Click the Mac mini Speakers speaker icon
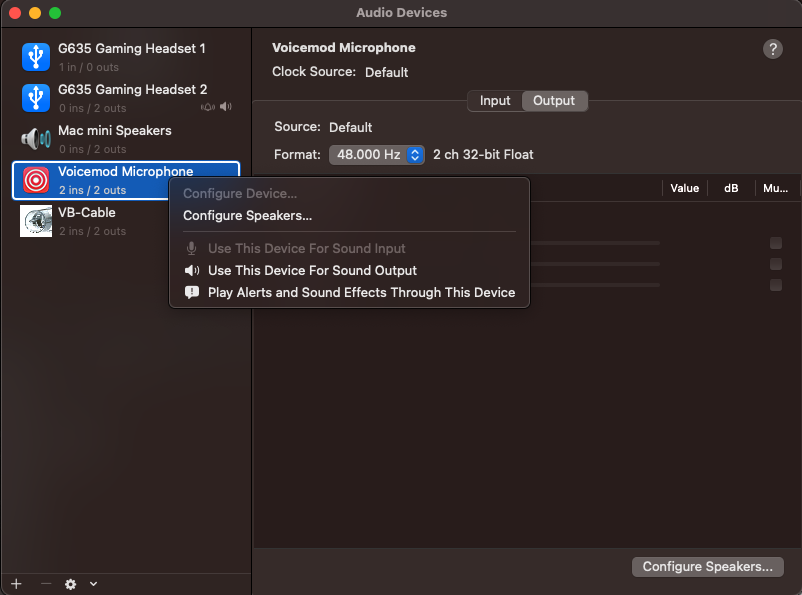 [36, 139]
